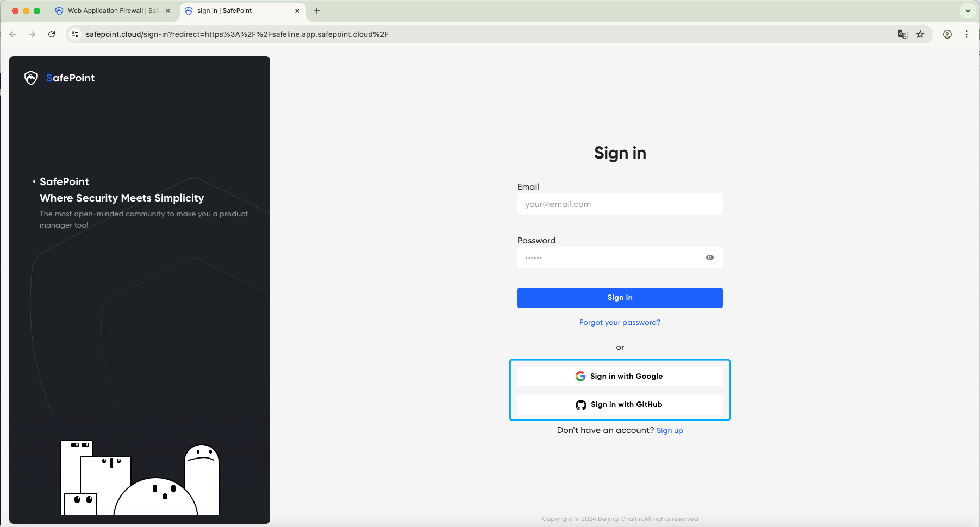Open the translate page icon

pos(903,34)
